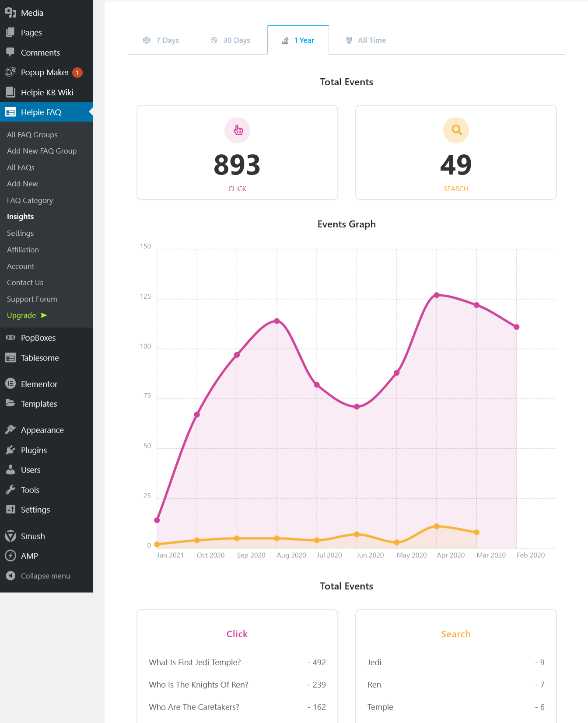The height and width of the screenshot is (723, 588).
Task: Click the AMP lightning bolt icon
Action: pos(10,555)
